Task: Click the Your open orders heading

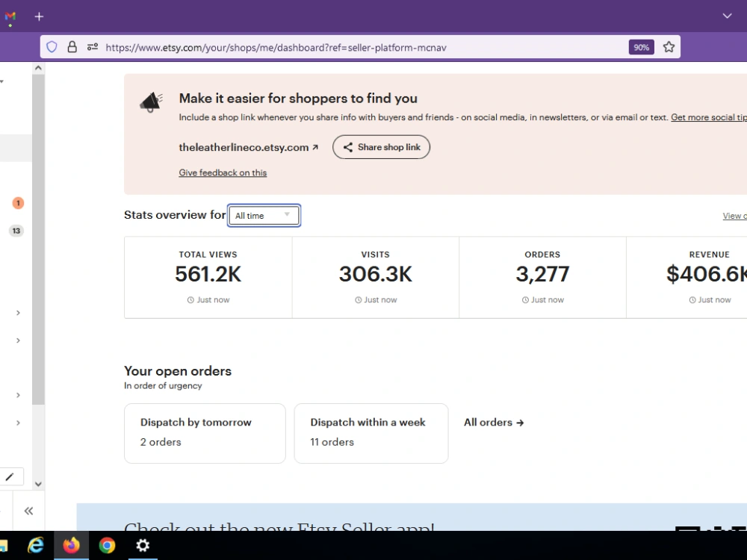Action: (x=178, y=371)
